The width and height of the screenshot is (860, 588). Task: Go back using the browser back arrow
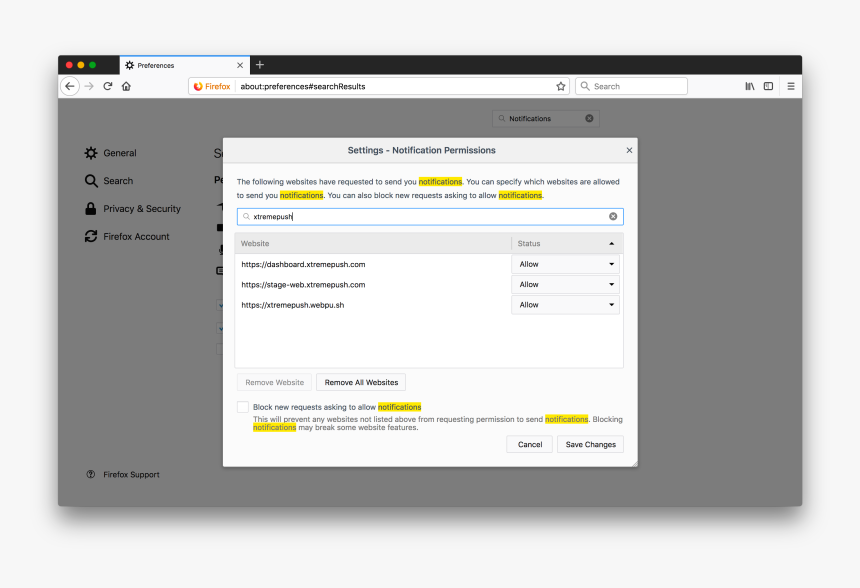70,86
